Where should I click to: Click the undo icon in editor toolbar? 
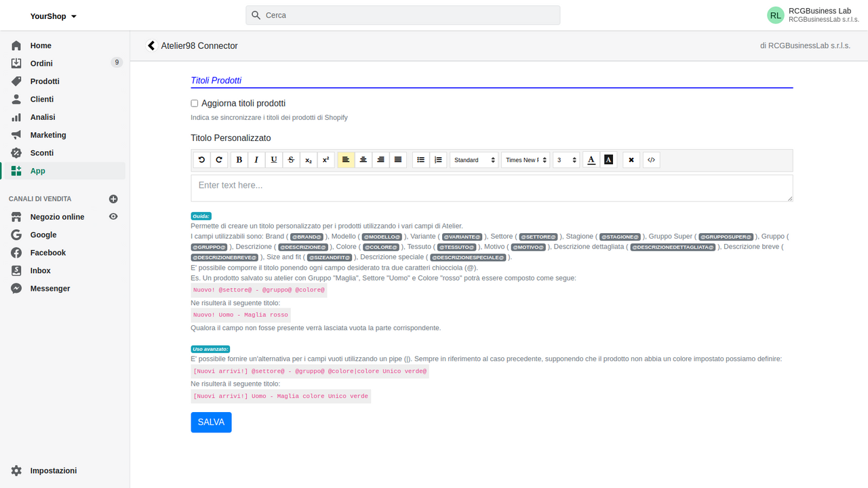(201, 160)
